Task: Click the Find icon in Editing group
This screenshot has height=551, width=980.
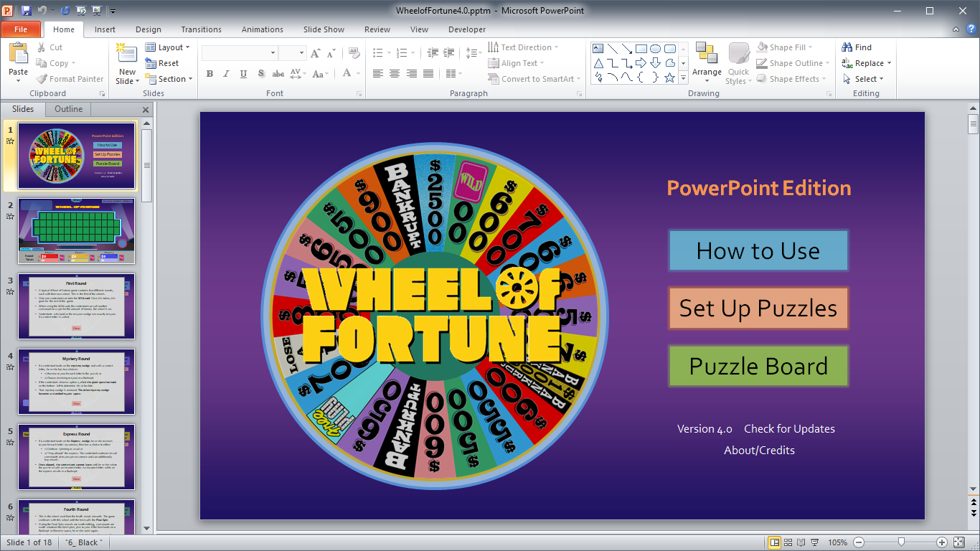Action: click(x=847, y=47)
